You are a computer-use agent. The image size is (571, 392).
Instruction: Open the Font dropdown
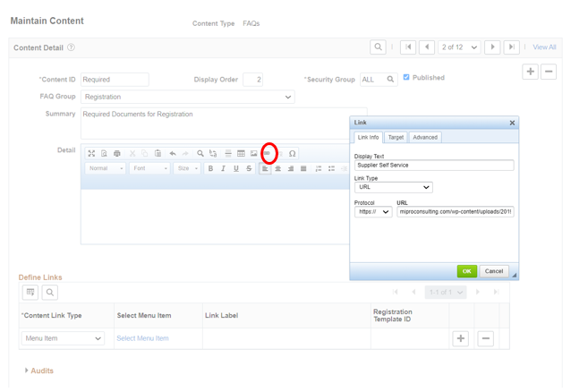coord(149,168)
